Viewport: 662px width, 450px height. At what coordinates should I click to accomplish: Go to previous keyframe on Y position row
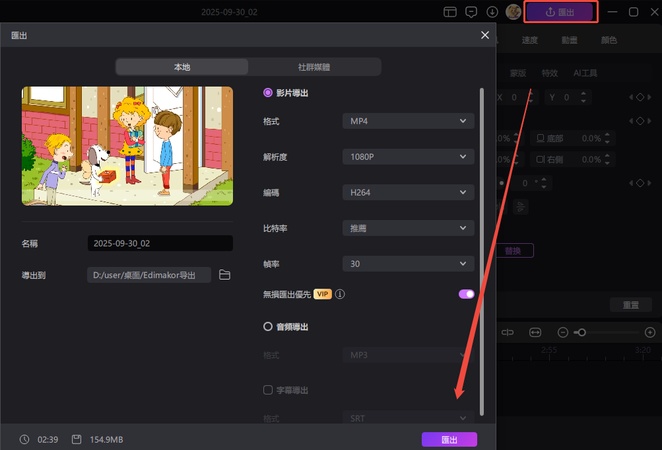pos(631,97)
